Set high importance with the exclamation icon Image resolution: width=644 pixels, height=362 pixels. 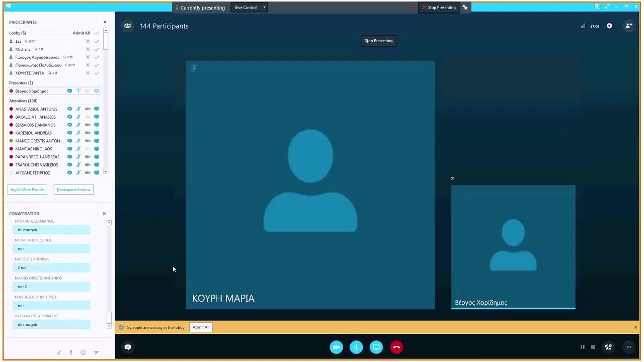tap(71, 352)
